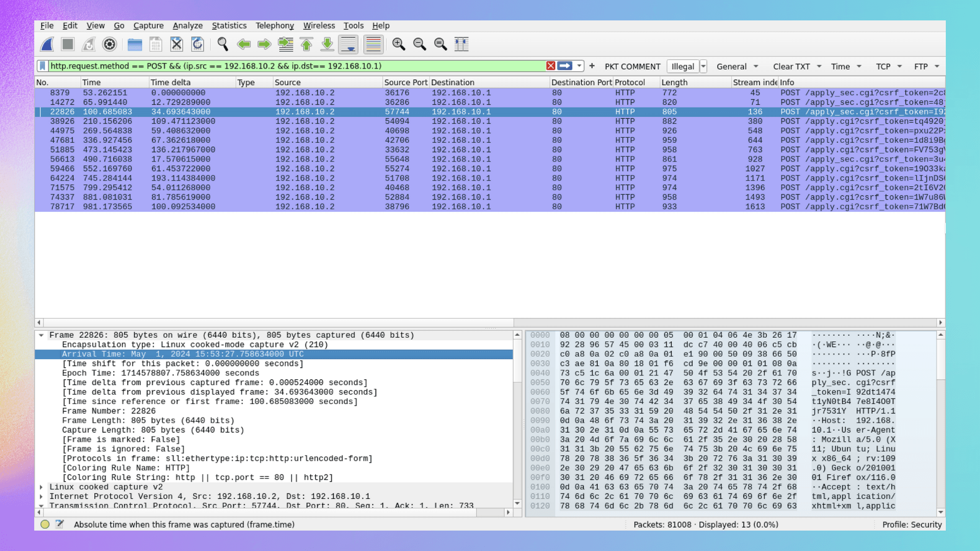Select packet number 38926
This screenshot has width=980, height=551.
pos(489,121)
